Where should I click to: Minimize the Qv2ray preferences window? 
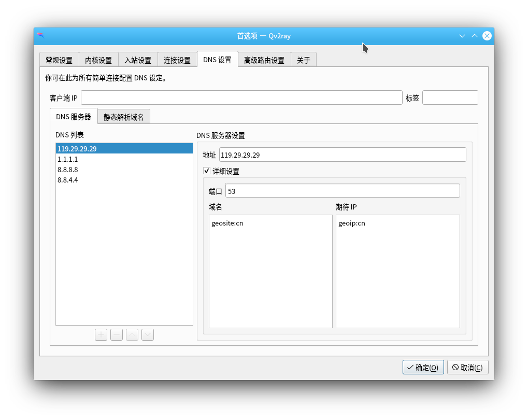[462, 36]
